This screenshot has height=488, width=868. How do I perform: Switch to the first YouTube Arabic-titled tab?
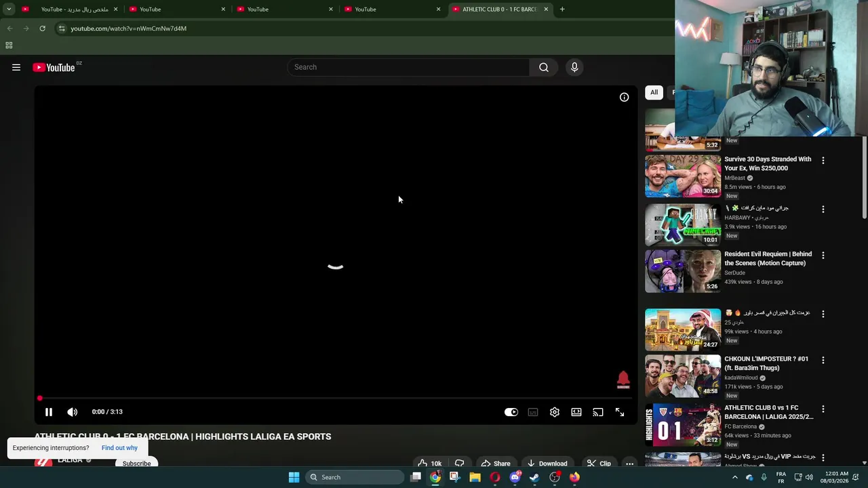69,9
